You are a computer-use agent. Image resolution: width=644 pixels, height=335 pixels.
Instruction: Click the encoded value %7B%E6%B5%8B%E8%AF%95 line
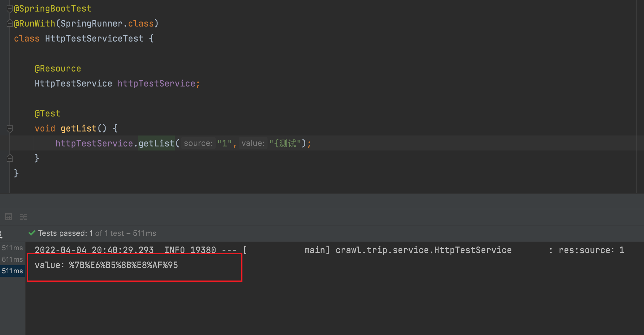coord(106,265)
